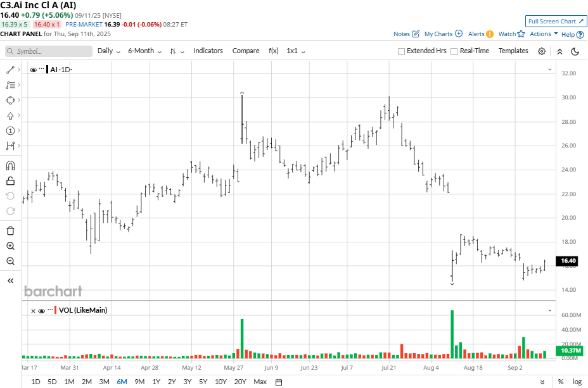Image resolution: width=588 pixels, height=388 pixels.
Task: Switch to the Max time range
Action: (x=260, y=382)
